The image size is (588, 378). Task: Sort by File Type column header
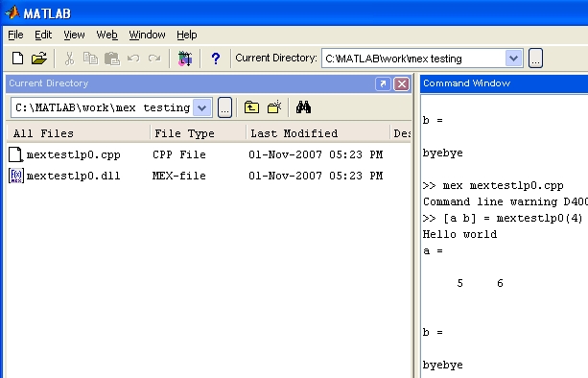click(x=198, y=133)
